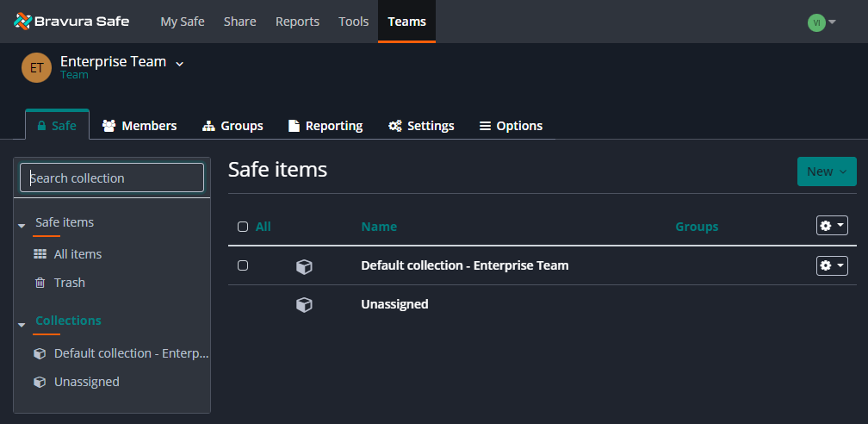Select the Safe tab
This screenshot has width=868, height=424.
(x=57, y=125)
